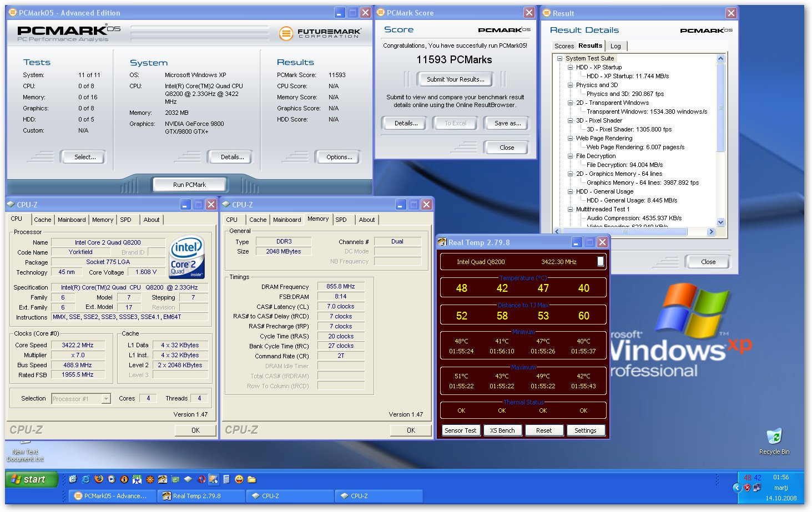
Task: Open SPD tab in right CPU-Z window
Action: [341, 220]
